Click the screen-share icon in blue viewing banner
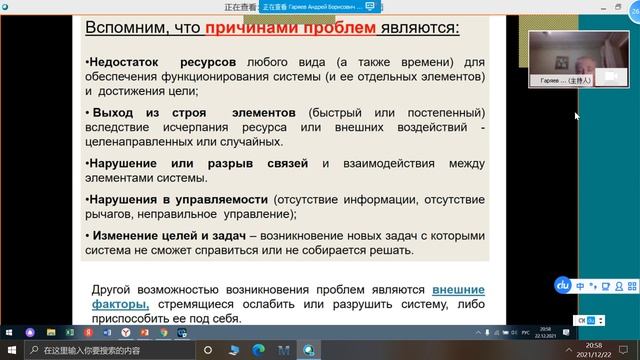 click(x=370, y=6)
